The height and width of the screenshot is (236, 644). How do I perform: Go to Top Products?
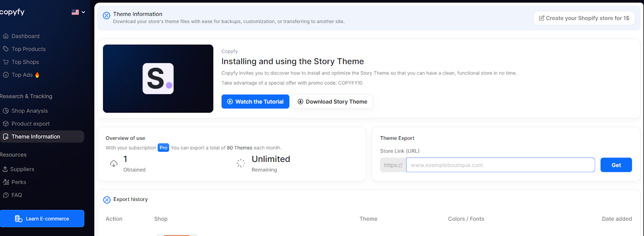tap(29, 49)
